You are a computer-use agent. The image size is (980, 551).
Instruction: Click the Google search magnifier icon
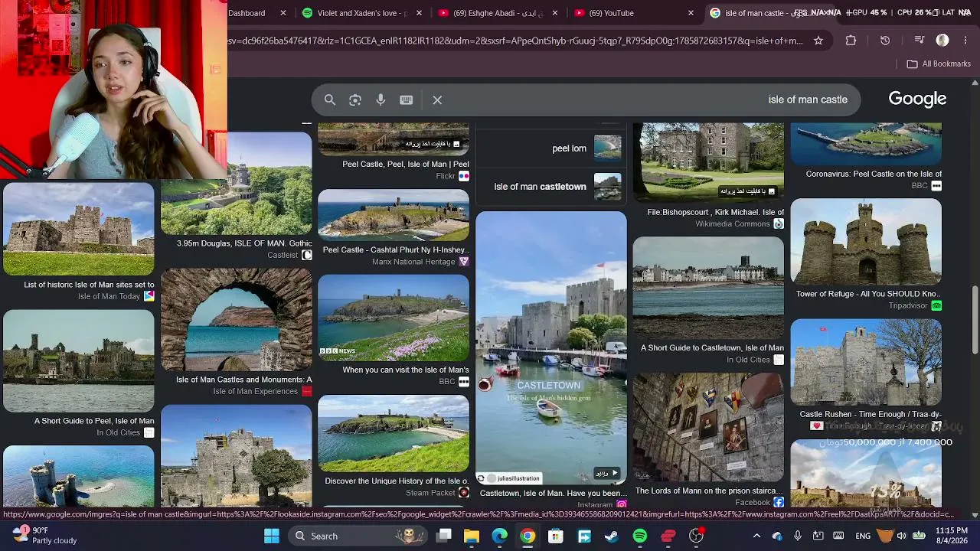(330, 99)
